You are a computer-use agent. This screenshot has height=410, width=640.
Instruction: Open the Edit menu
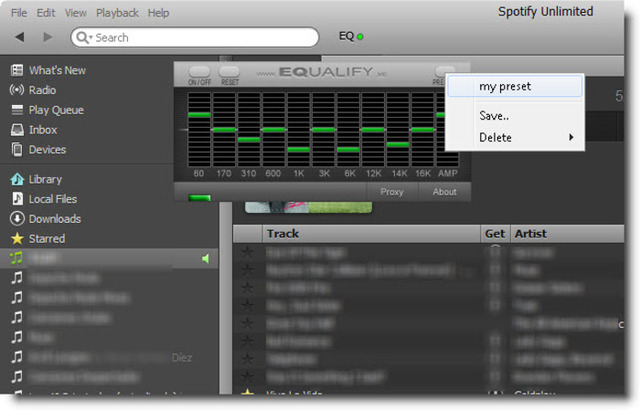(46, 13)
